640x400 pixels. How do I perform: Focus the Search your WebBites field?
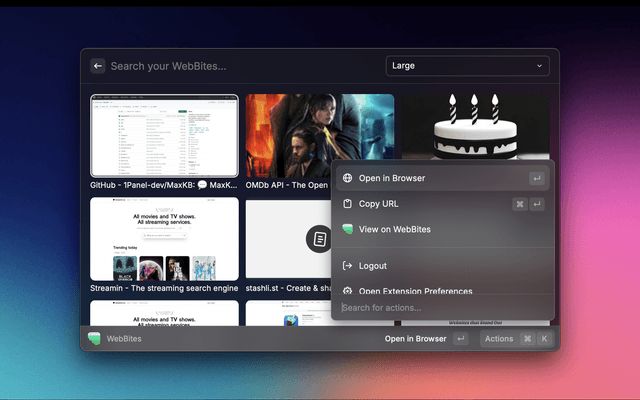[x=240, y=66]
